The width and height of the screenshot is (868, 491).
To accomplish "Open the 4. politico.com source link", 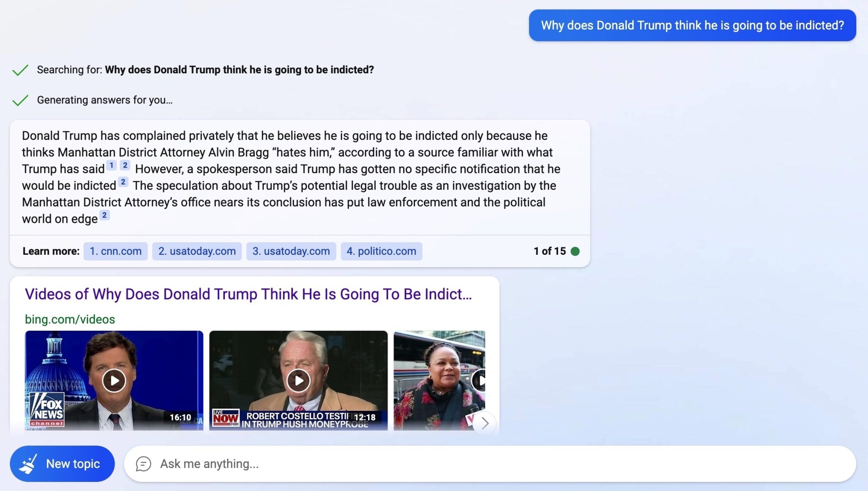I will 381,251.
